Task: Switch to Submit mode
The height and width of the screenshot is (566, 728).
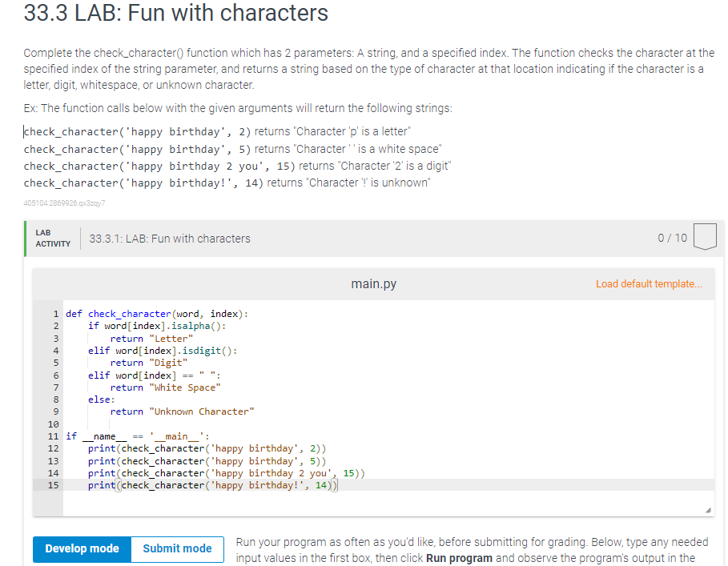Action: tap(176, 548)
